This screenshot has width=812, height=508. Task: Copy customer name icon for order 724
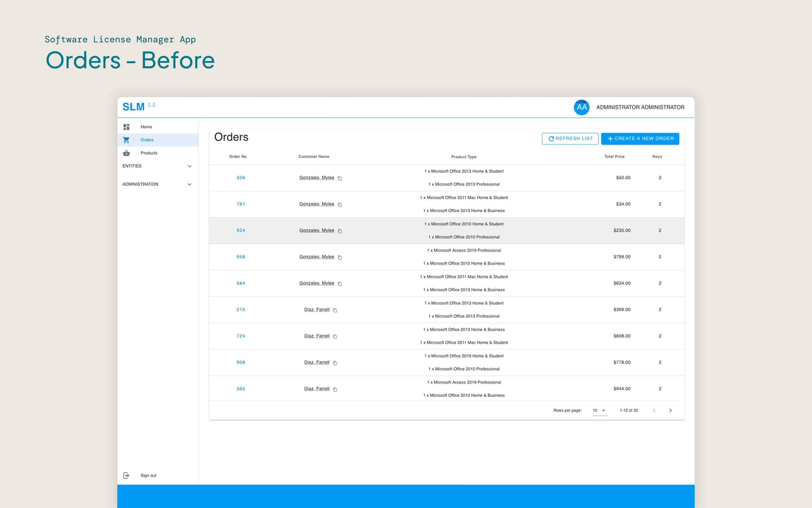coord(335,336)
